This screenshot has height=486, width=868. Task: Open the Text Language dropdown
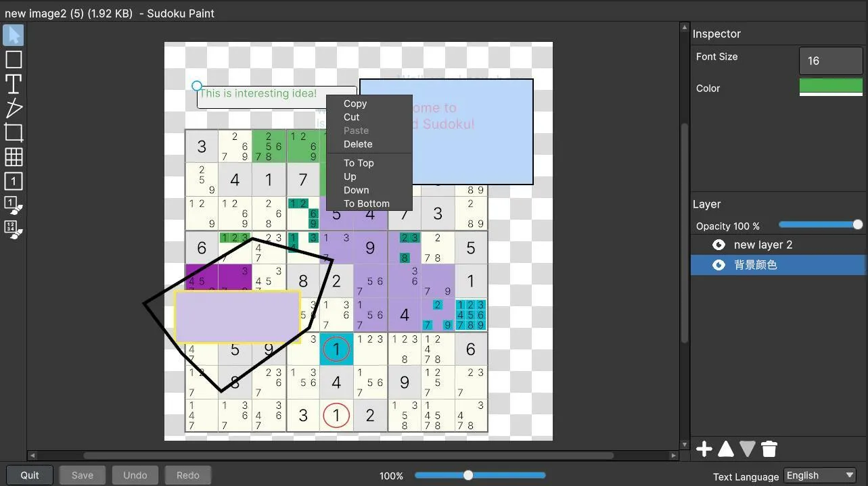click(820, 476)
